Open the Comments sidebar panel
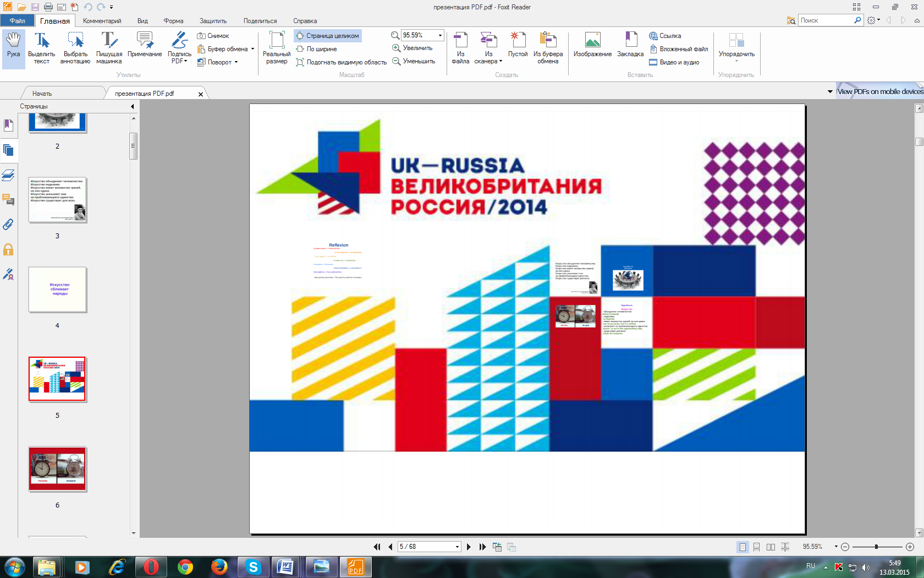 8,200
